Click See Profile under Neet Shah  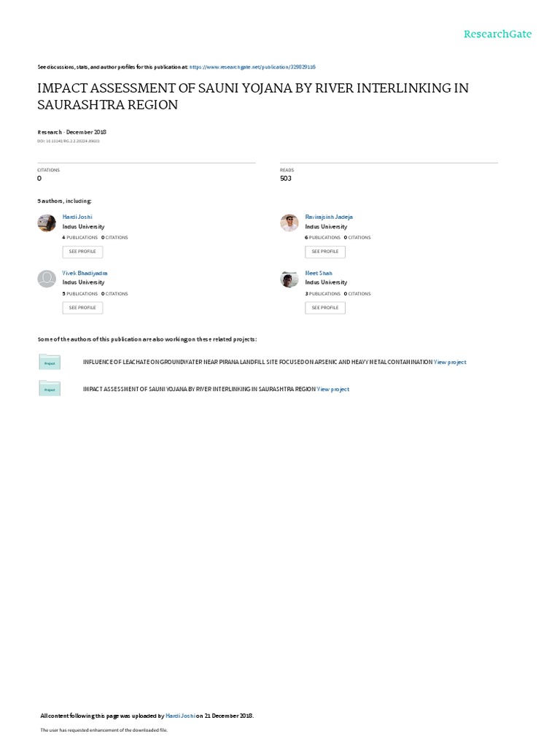coord(325,308)
